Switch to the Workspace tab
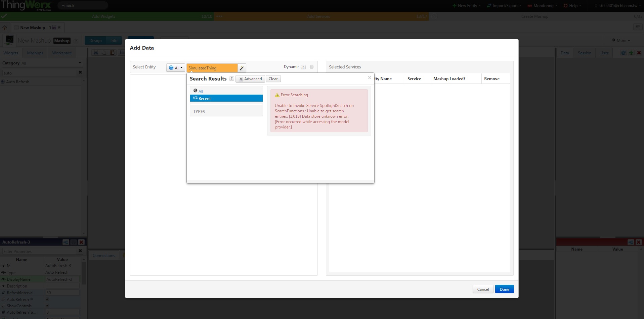The height and width of the screenshot is (319, 644). pos(62,53)
